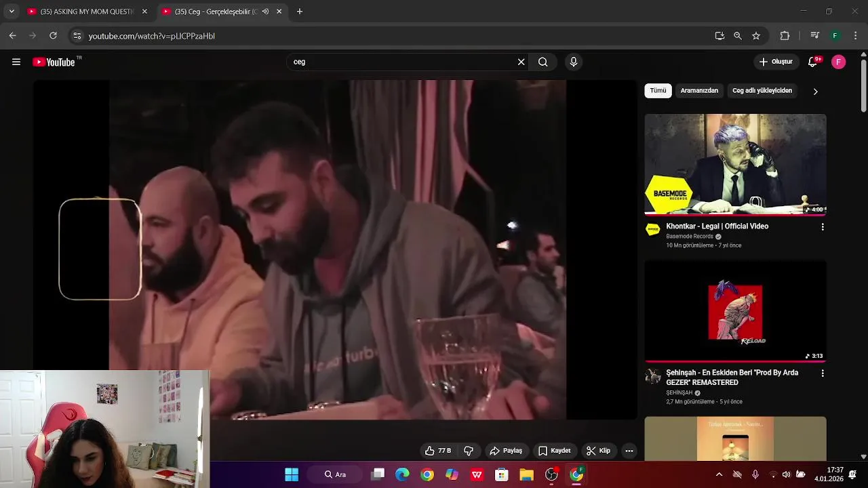
Task: Show next filter chips arrow
Action: [x=815, y=91]
